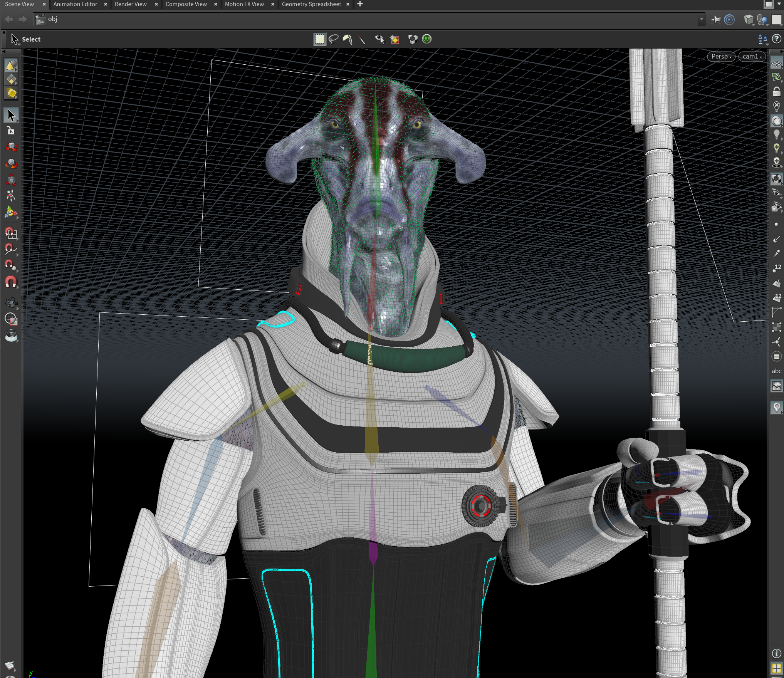Select the Scene View tab

[19, 4]
